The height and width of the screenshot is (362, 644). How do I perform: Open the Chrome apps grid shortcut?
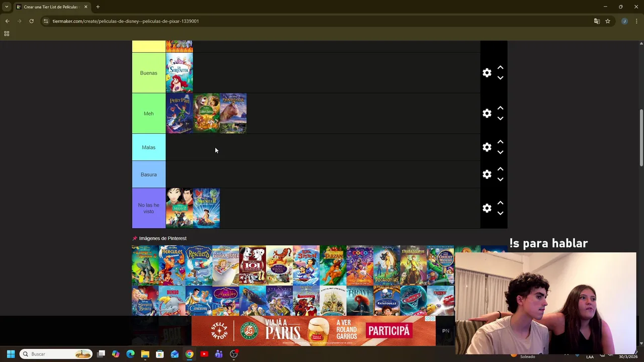click(7, 34)
